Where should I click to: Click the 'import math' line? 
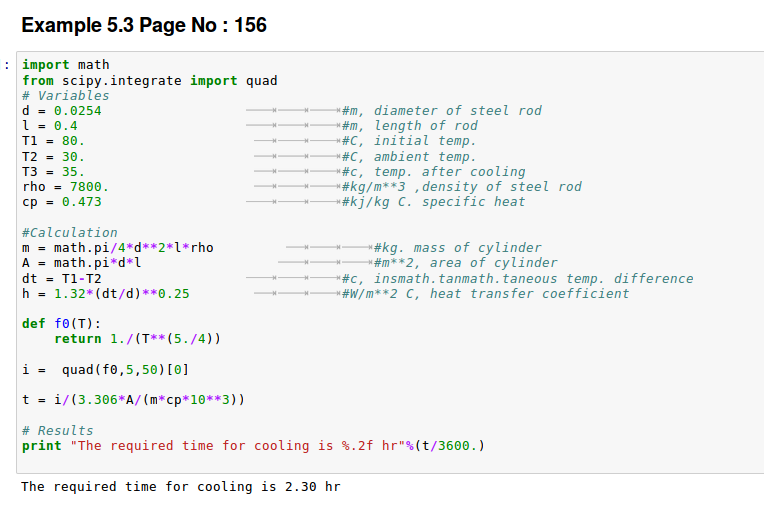(65, 65)
